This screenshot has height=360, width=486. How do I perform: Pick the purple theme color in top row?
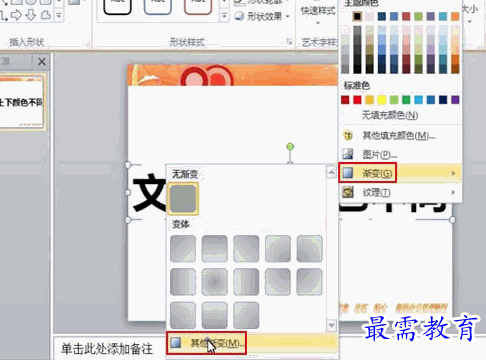pyautogui.click(x=431, y=16)
